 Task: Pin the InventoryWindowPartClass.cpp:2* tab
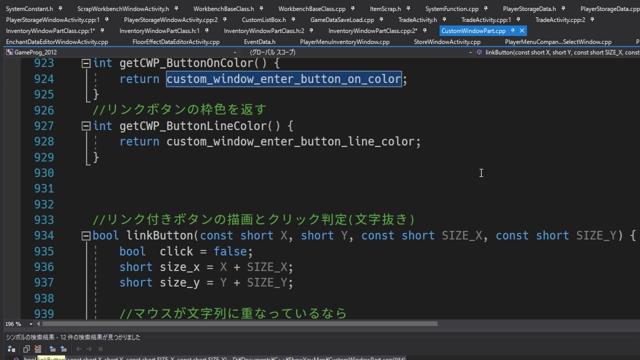424,30
